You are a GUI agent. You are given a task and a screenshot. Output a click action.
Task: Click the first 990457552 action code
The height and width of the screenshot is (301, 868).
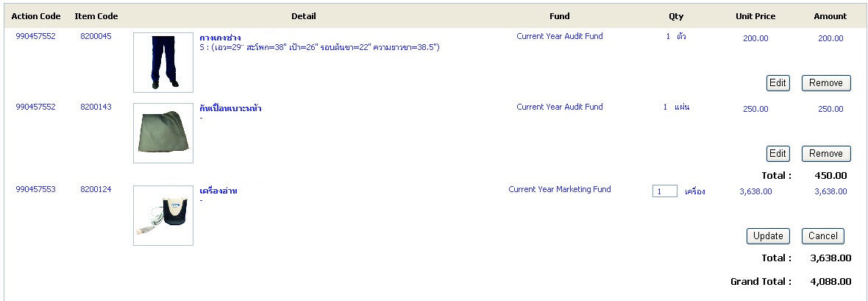click(35, 37)
